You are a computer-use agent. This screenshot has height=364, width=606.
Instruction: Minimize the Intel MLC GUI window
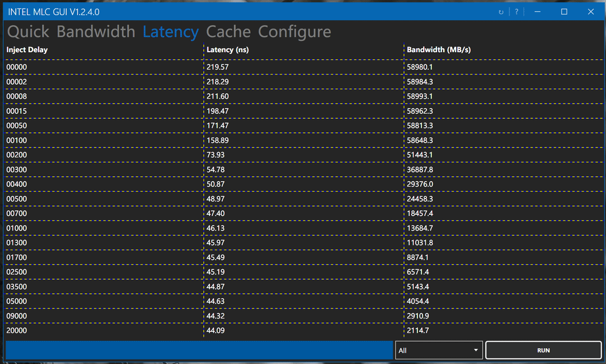tap(538, 12)
